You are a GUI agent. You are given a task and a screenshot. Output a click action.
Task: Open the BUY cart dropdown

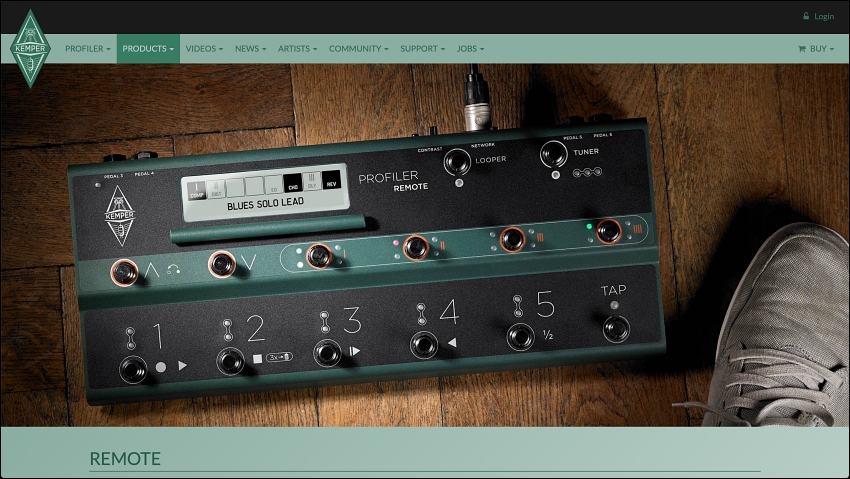(x=816, y=49)
